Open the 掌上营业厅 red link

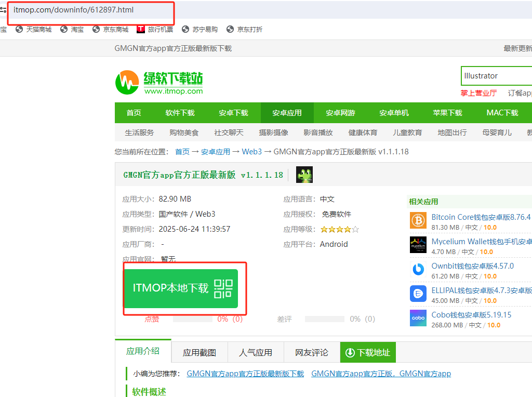[478, 93]
